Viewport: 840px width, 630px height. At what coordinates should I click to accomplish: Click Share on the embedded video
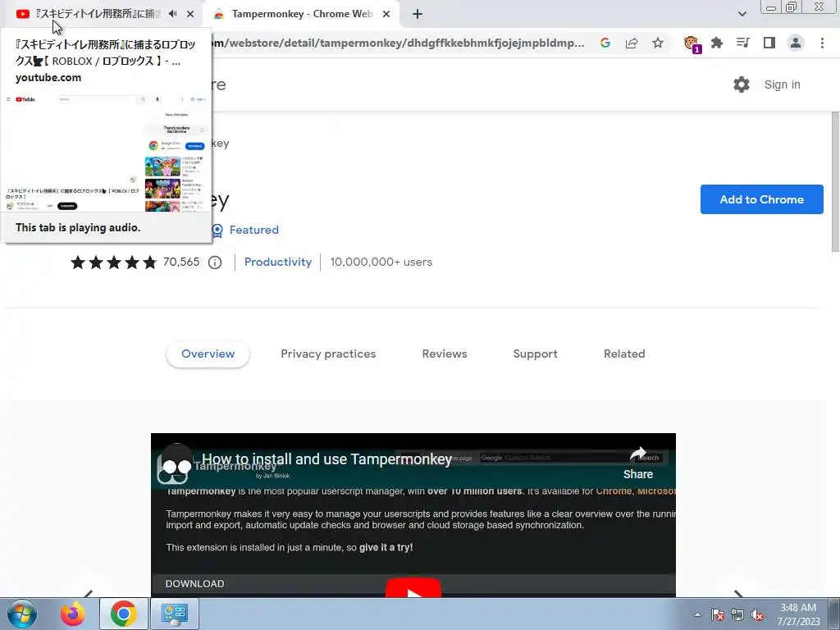[x=638, y=463]
